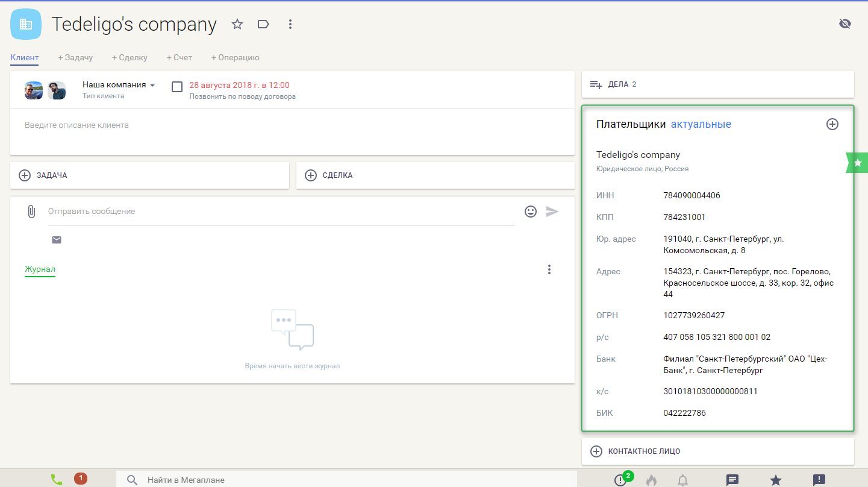Click the send message arrow icon
Viewport: 868px width, 487px height.
pos(552,212)
